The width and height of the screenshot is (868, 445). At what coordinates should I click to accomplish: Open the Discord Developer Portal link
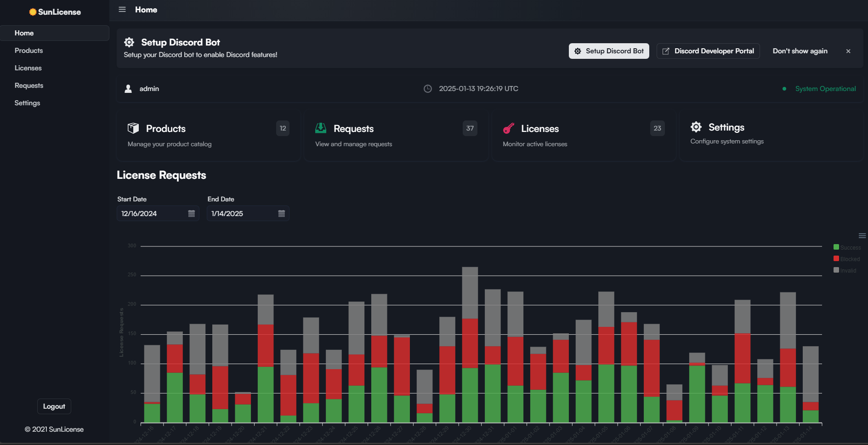click(708, 51)
